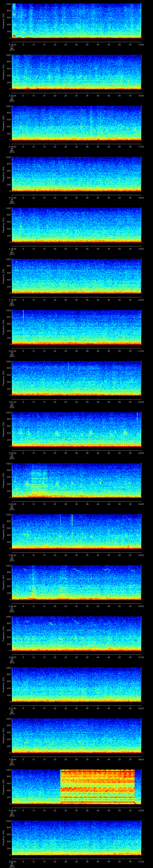Click the 17:00 end time label
The width and height of the screenshot is (153, 868).
(141, 147)
